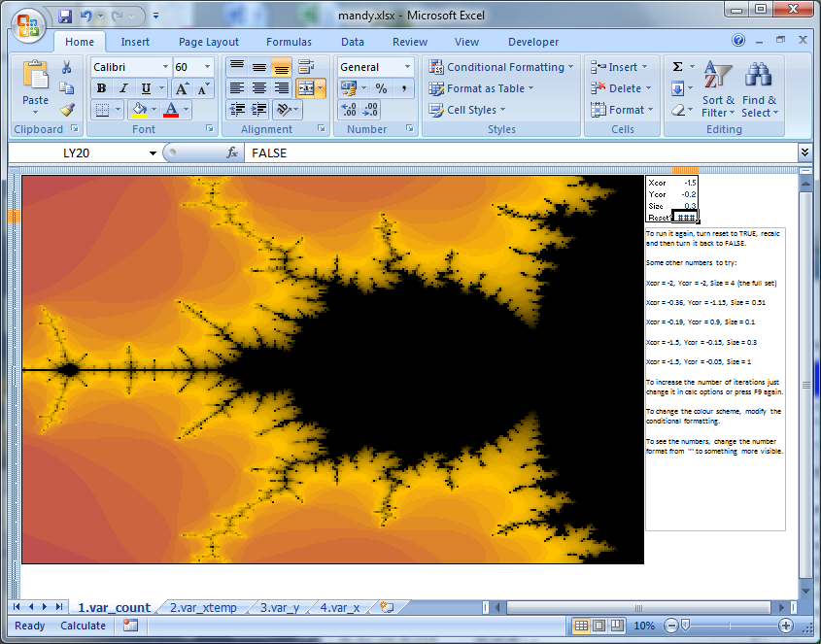
Task: Apply Comma Style number format
Action: click(403, 88)
